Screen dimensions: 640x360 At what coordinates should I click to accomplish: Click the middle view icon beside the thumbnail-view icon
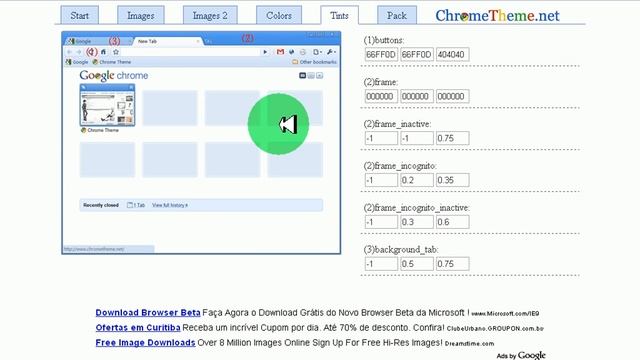(x=311, y=76)
